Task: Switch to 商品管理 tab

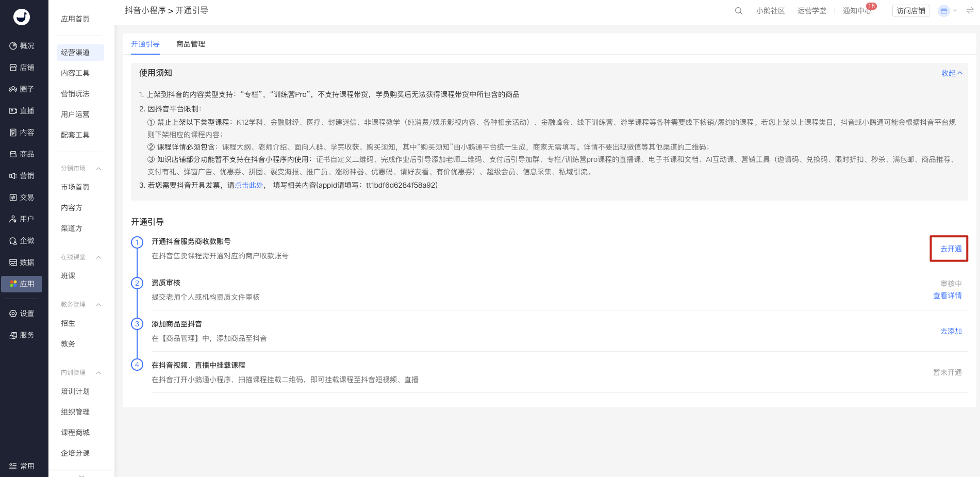Action: pos(191,44)
